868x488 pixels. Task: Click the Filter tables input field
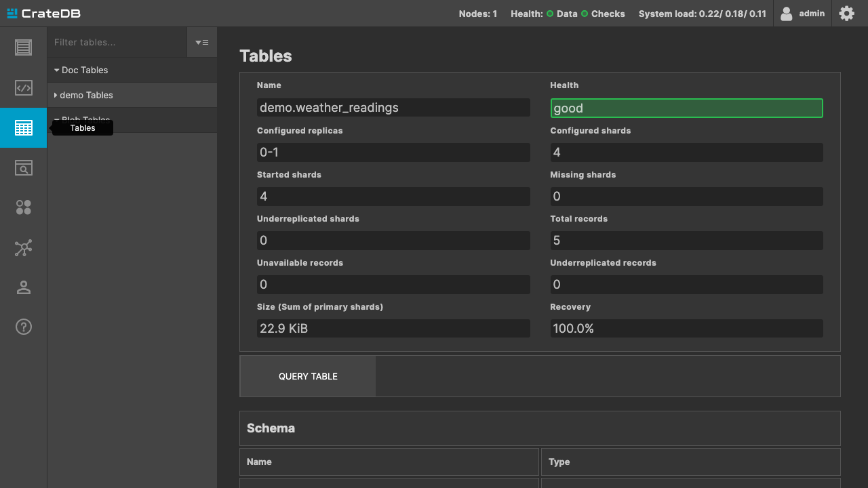click(x=117, y=42)
